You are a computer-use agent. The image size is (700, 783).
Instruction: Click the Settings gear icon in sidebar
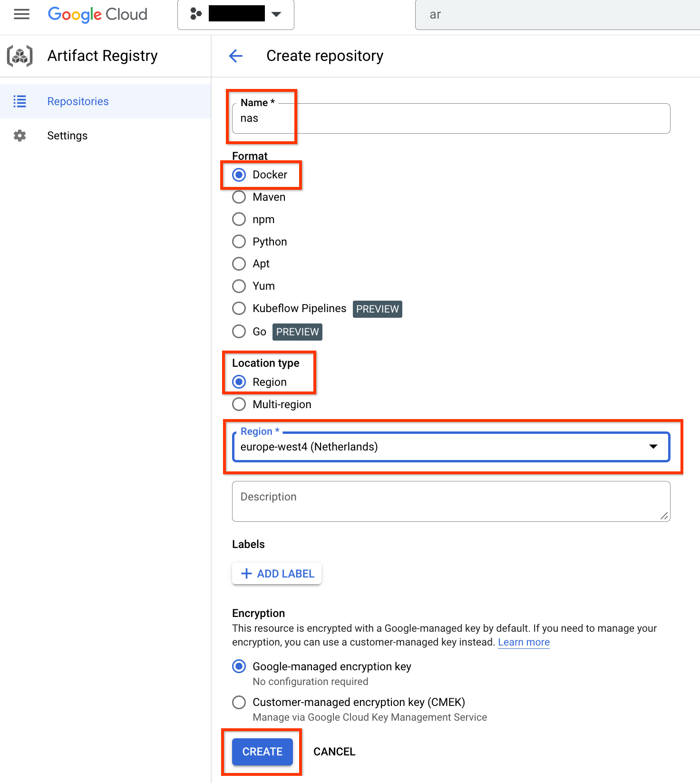[19, 136]
